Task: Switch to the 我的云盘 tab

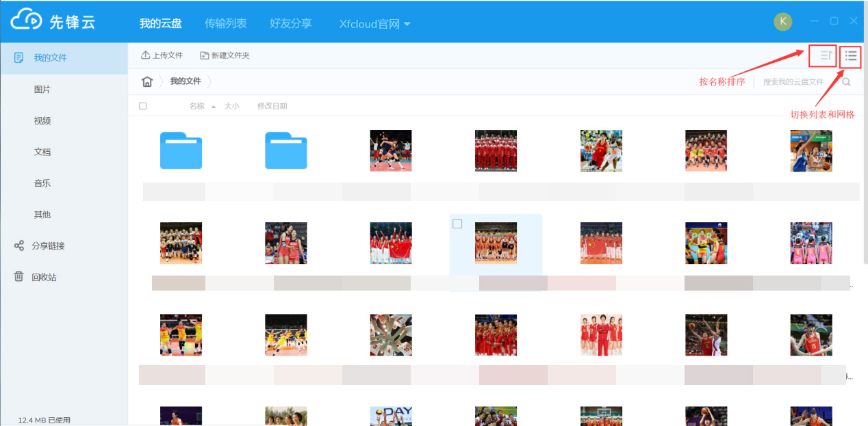Action: [161, 23]
